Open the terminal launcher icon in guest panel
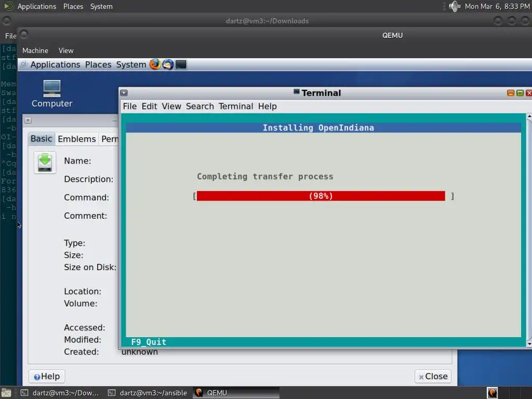The height and width of the screenshot is (399, 532). pyautogui.click(x=181, y=64)
